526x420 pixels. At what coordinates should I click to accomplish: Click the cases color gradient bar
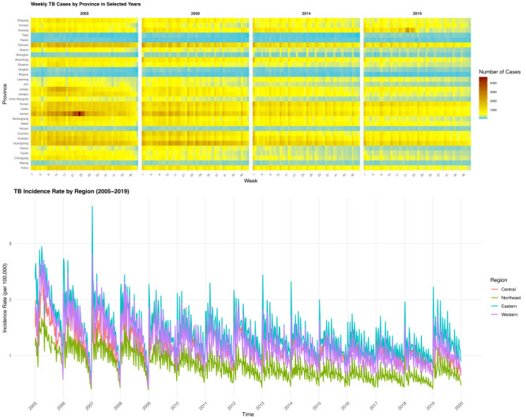(x=483, y=98)
